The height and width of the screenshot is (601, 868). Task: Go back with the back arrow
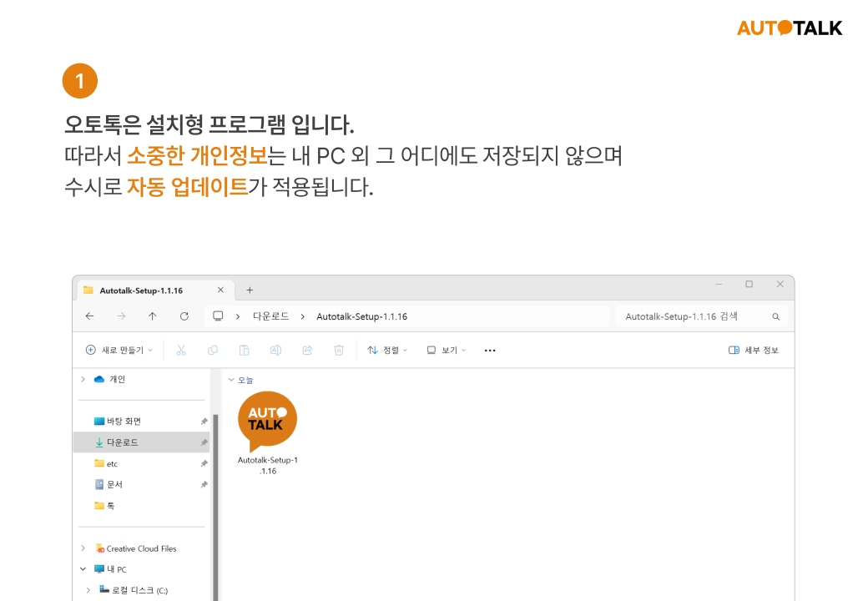tap(89, 316)
